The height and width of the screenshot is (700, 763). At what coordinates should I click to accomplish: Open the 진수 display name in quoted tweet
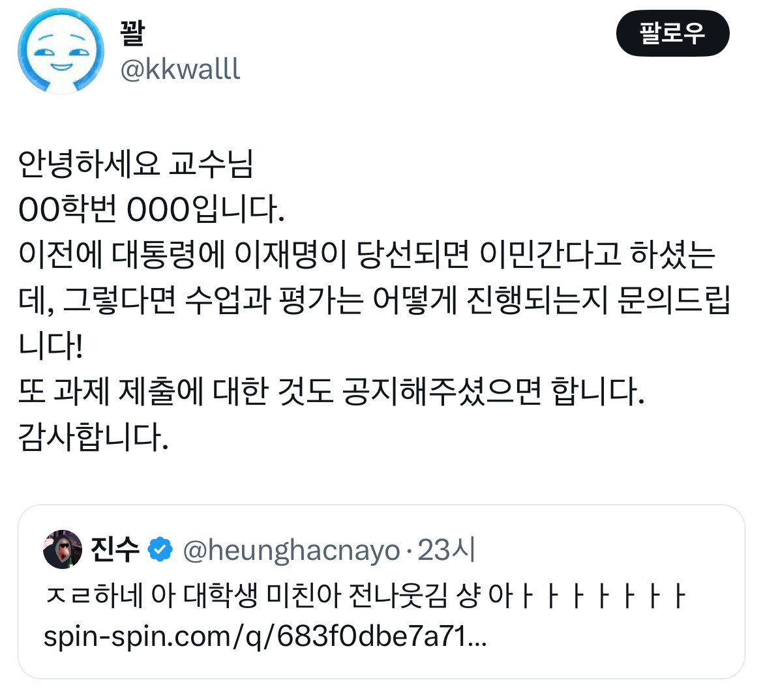point(115,549)
